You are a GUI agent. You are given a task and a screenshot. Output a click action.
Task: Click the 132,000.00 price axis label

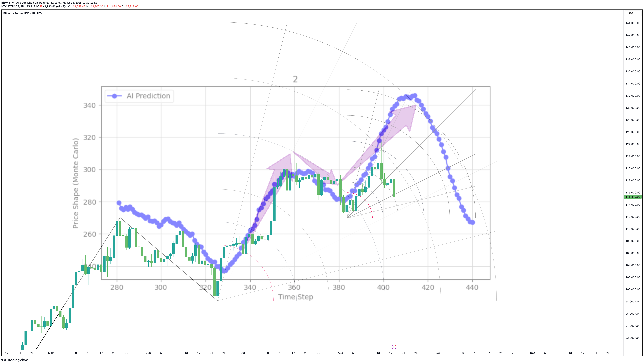point(633,96)
